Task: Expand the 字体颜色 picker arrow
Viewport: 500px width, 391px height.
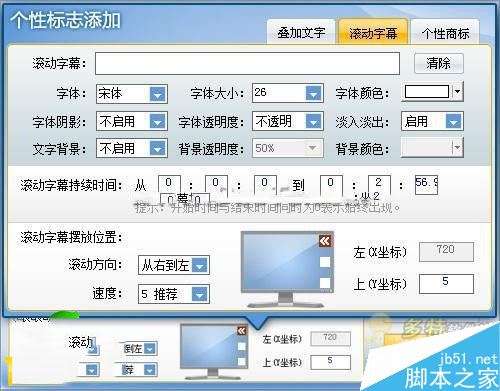Action: [x=458, y=91]
